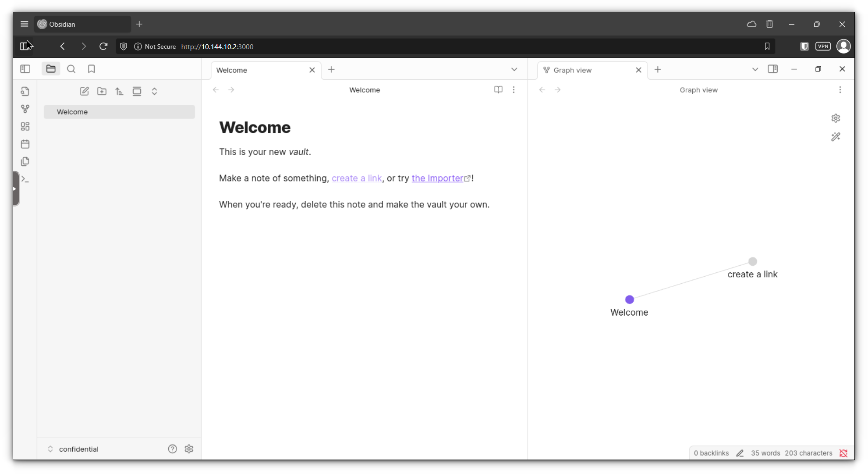Select the Welcome note in file list

[119, 112]
